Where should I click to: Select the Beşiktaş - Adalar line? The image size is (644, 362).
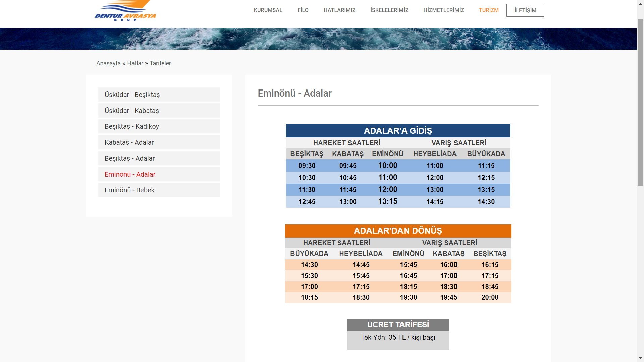[129, 158]
